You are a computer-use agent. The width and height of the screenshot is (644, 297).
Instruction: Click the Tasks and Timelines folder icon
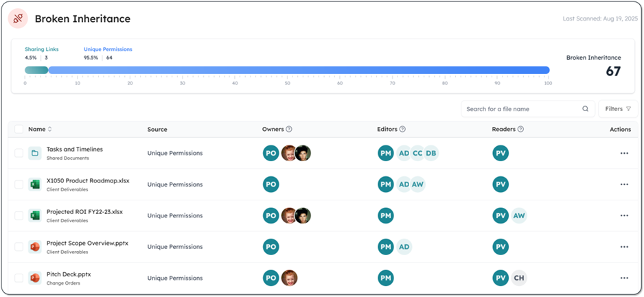pos(34,153)
